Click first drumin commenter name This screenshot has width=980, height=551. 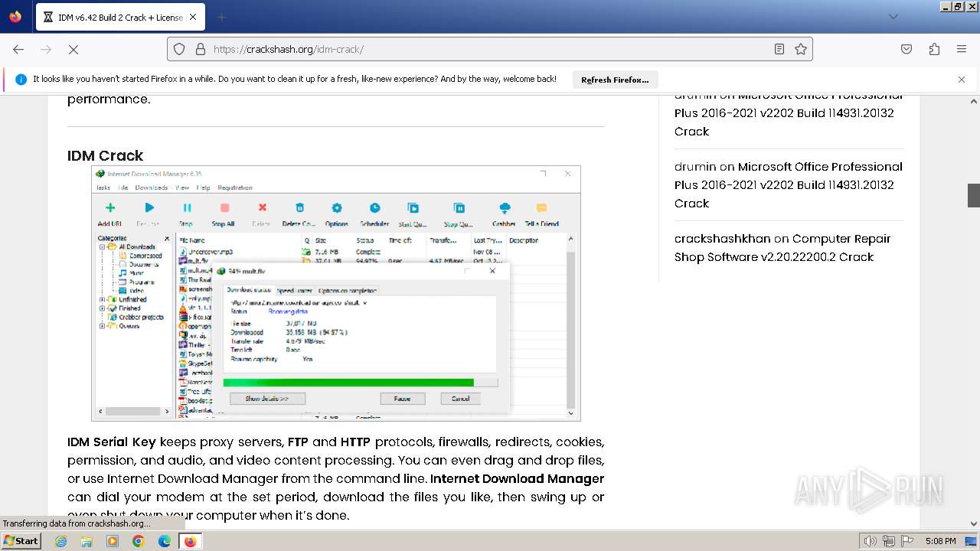695,96
